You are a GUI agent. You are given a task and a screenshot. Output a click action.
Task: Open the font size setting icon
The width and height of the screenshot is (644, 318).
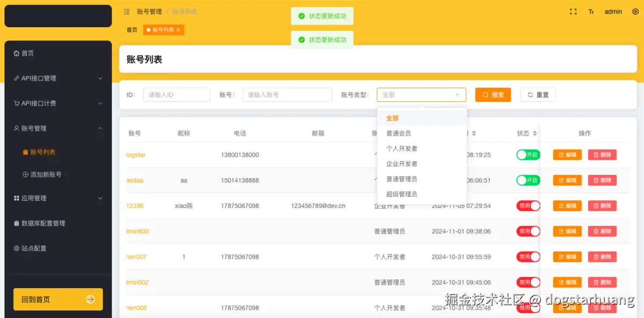tap(591, 11)
